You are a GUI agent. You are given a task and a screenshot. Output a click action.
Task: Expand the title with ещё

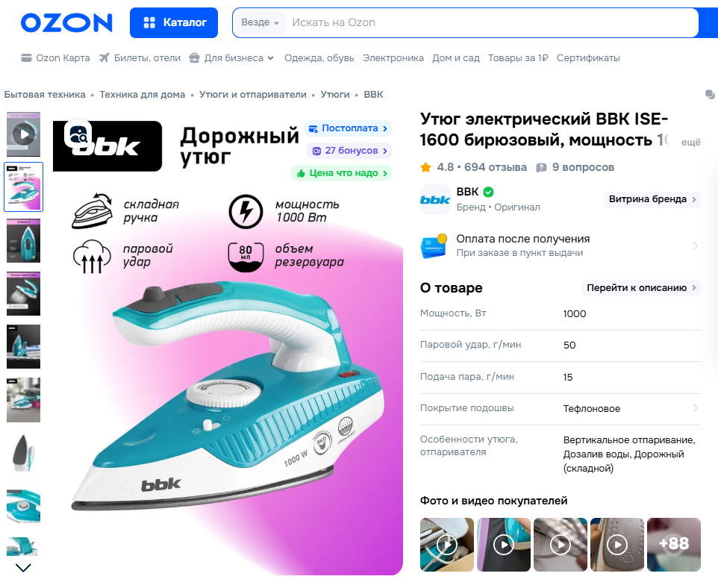coord(690,142)
